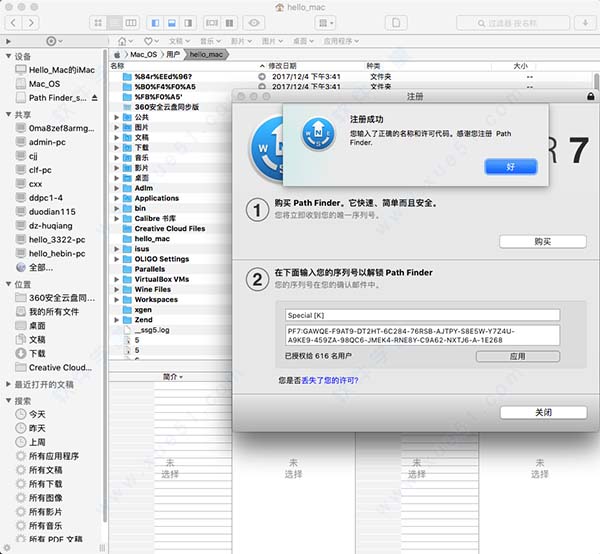Open the heart Favorites dropdown
The width and height of the screenshot is (600, 554).
tap(151, 41)
